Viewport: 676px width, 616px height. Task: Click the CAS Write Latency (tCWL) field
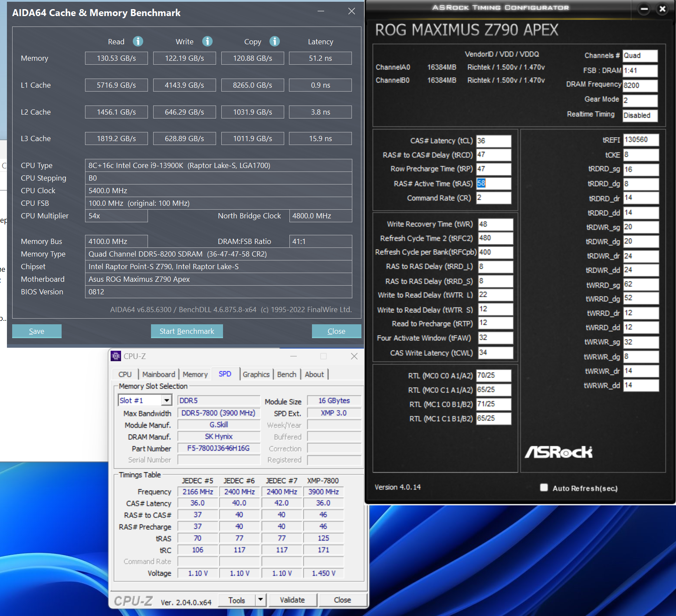496,352
